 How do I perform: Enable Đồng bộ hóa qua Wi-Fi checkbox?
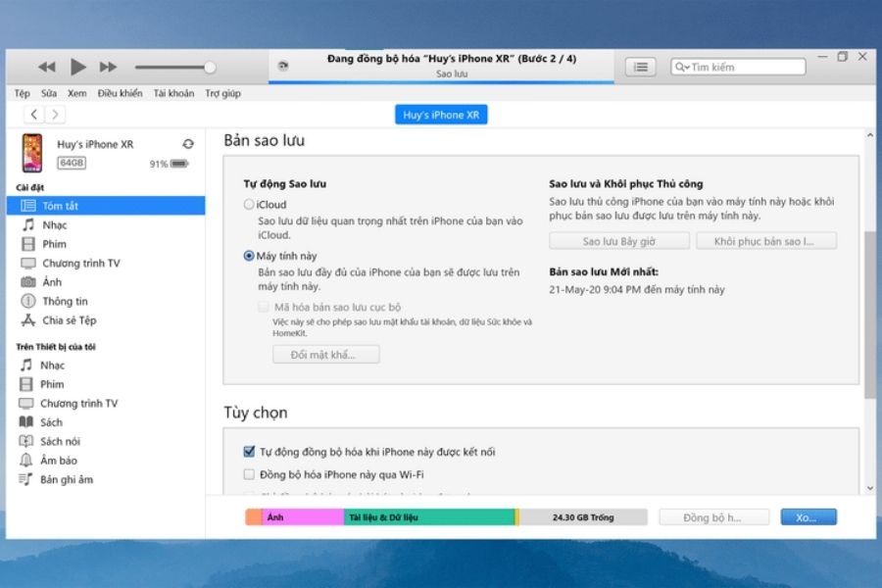pos(249,474)
